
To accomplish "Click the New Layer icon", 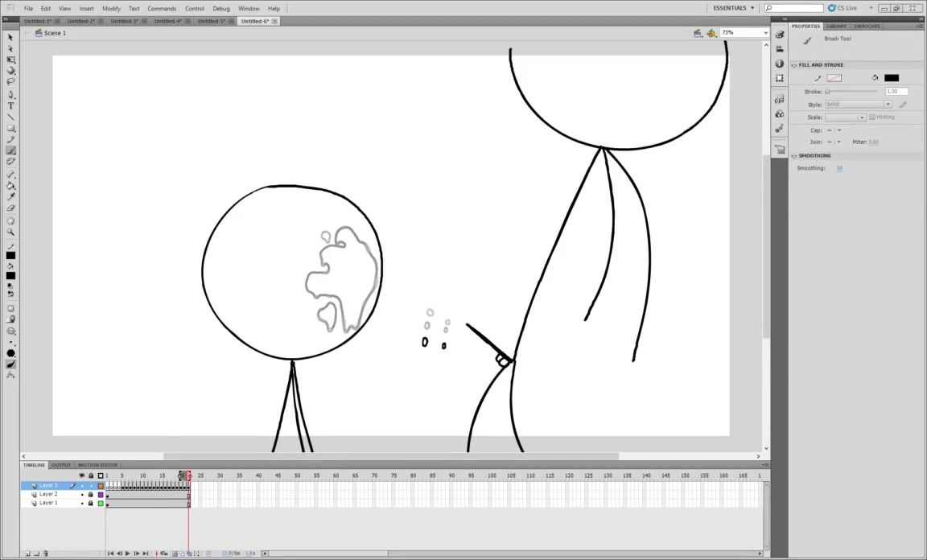I will tap(27, 554).
